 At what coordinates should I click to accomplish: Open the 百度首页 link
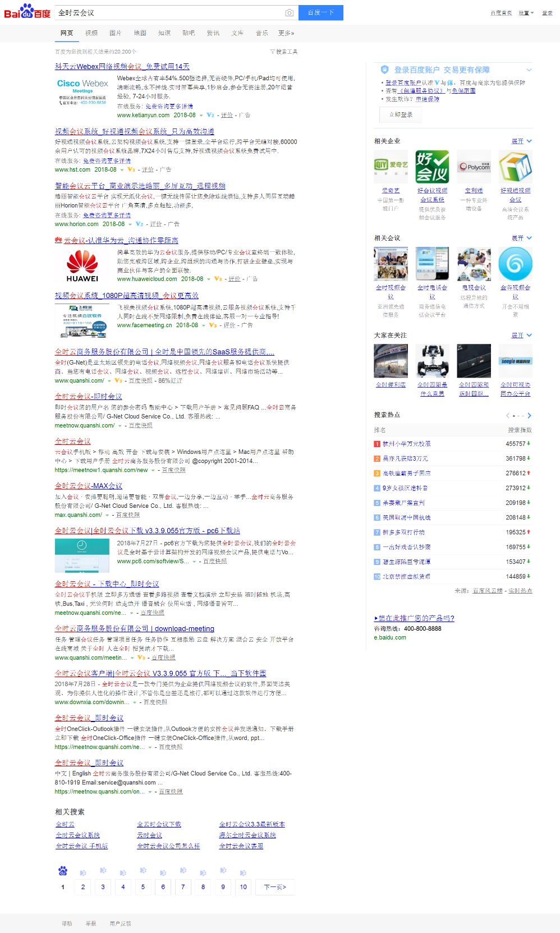(x=501, y=13)
